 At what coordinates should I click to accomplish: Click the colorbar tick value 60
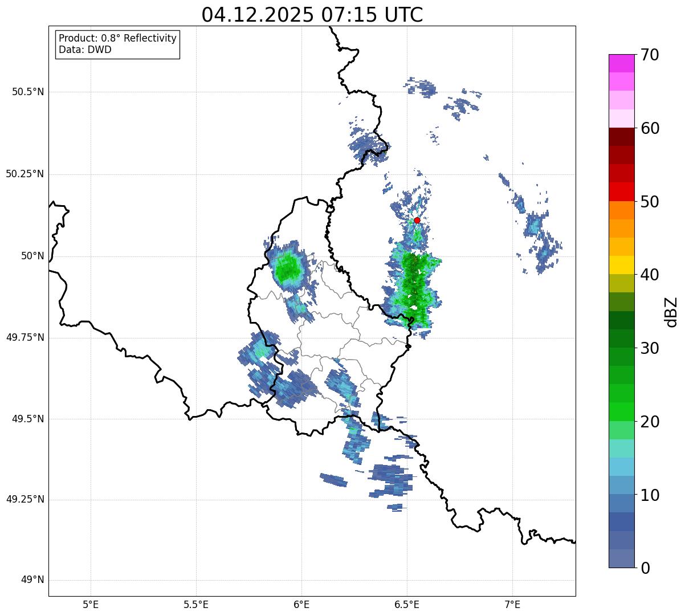pos(650,128)
